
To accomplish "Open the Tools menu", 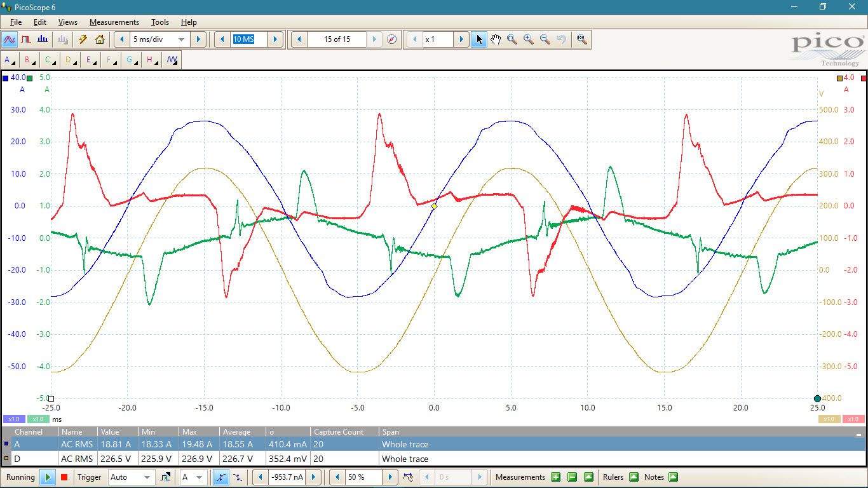I will coord(159,22).
